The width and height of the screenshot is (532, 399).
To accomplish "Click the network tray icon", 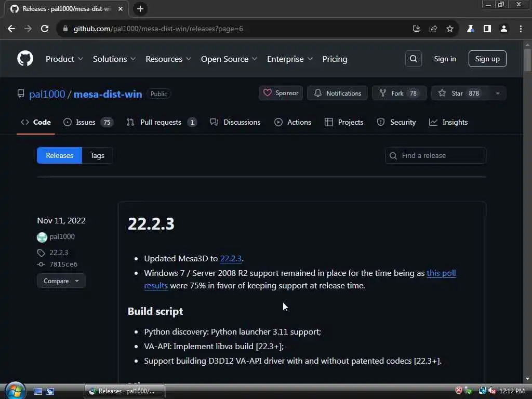I will (482, 391).
